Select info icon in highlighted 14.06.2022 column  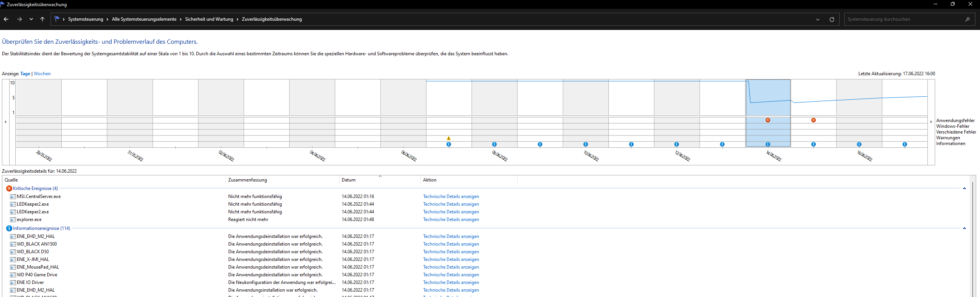(768, 144)
